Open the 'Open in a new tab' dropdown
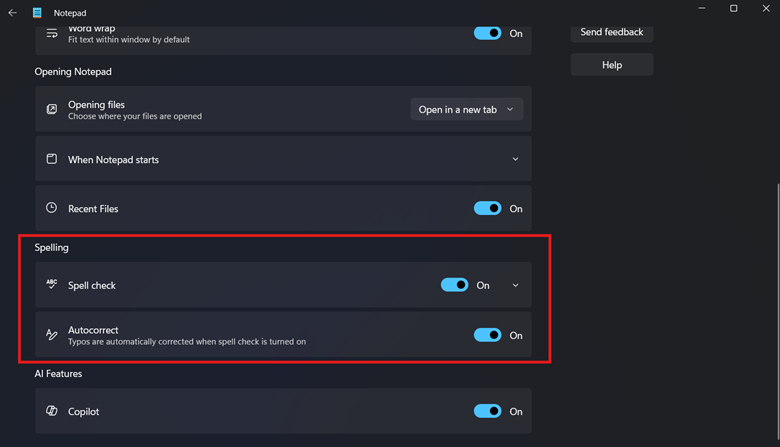Screen dimensions: 780x447 pos(466,109)
